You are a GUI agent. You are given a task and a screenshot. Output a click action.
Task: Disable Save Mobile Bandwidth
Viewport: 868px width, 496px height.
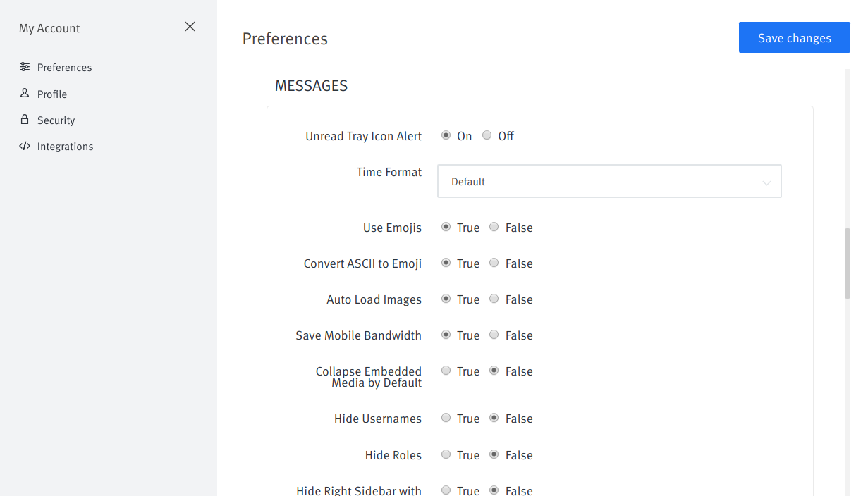tap(494, 335)
